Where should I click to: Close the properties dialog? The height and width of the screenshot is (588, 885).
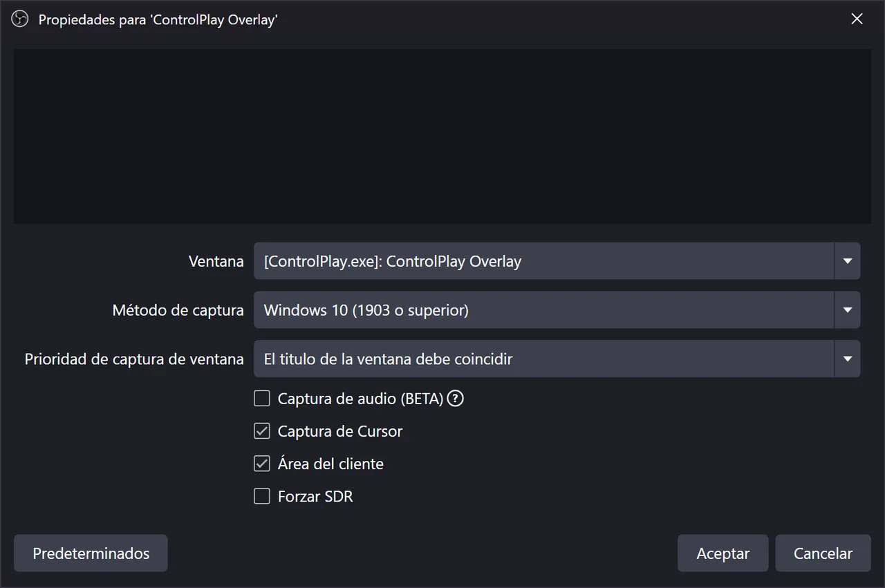tap(857, 19)
